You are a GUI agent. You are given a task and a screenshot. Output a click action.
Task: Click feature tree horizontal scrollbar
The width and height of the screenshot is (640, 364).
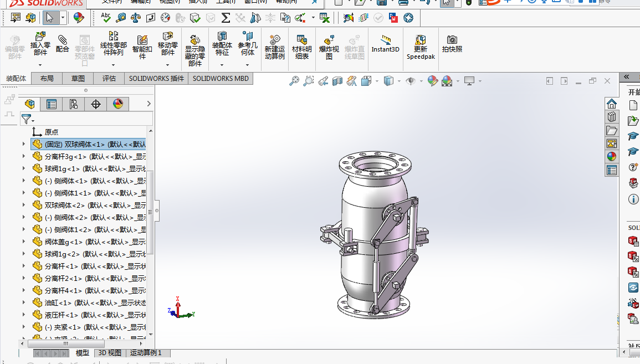point(66,344)
